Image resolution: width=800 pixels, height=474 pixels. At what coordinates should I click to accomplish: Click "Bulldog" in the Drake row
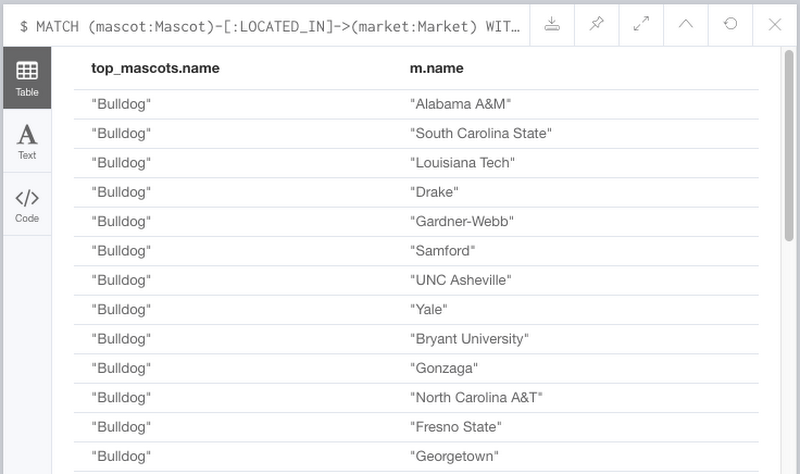coord(121,192)
